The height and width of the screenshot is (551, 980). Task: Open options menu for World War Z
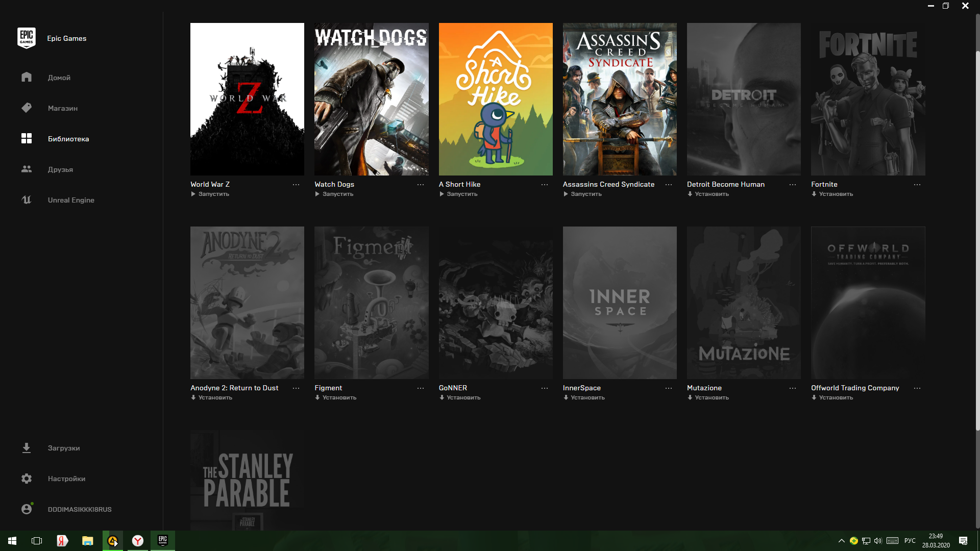coord(296,185)
